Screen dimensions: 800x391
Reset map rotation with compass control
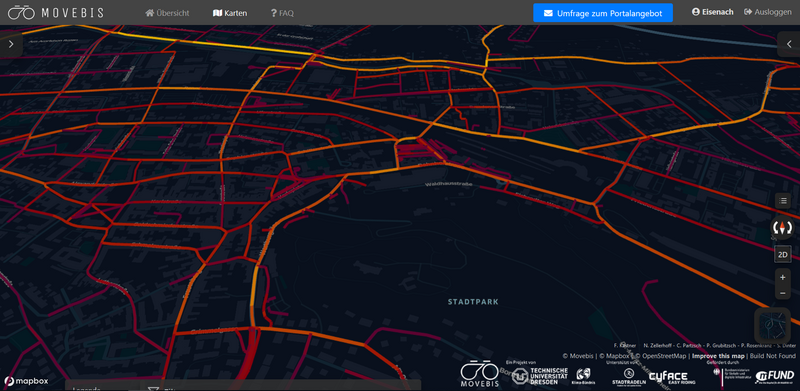(782, 227)
